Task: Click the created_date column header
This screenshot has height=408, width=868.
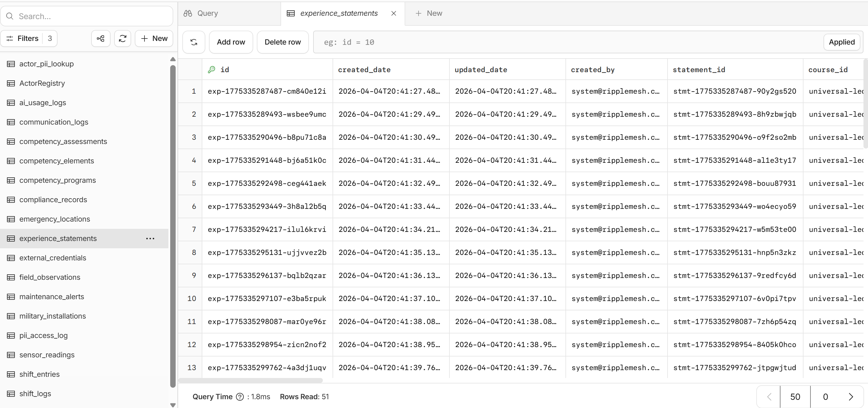Action: point(391,69)
